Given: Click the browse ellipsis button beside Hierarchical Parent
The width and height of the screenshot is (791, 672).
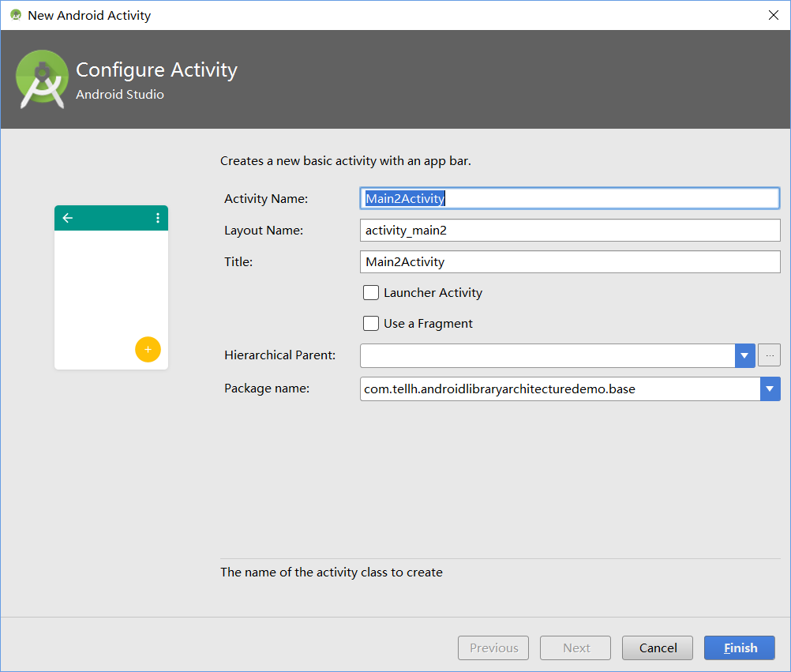Looking at the screenshot, I should tap(770, 355).
